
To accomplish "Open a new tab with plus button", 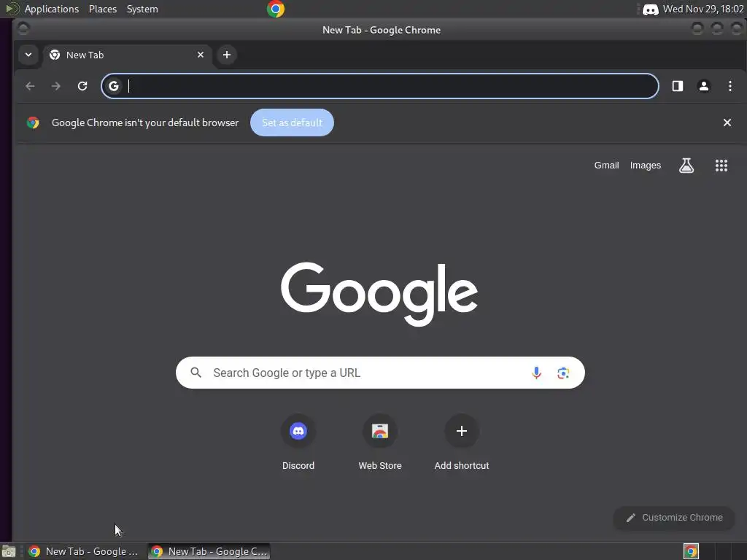I will 227,55.
